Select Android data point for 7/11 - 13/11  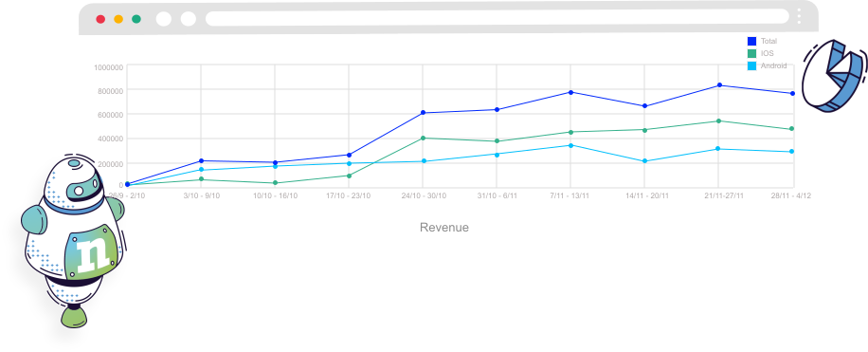coord(570,145)
